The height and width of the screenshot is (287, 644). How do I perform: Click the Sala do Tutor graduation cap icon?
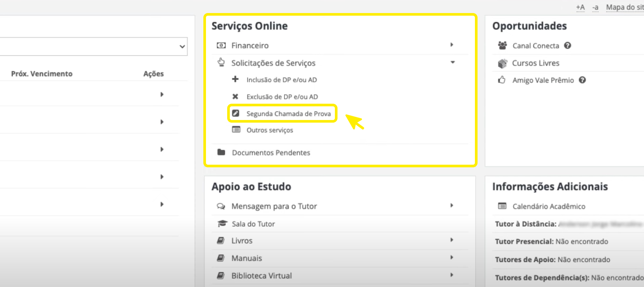pos(222,224)
